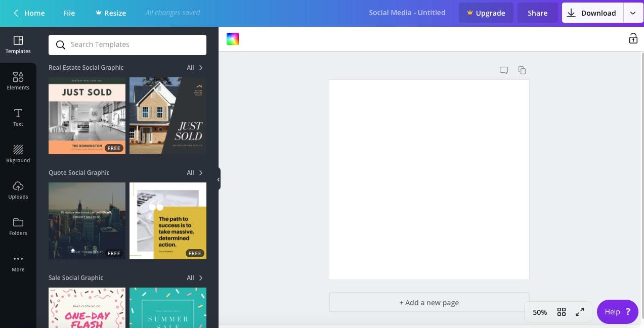The height and width of the screenshot is (328, 644).
Task: Duplicate the page with copy icon
Action: pos(522,70)
